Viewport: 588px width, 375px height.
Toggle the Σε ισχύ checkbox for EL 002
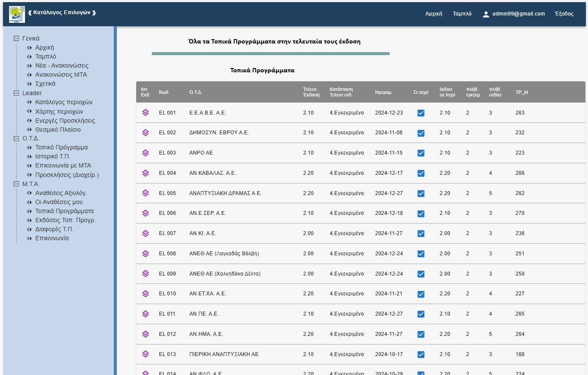coord(421,133)
